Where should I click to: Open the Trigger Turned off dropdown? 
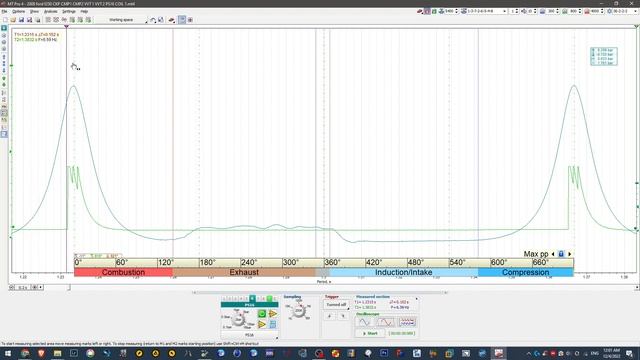(336, 304)
